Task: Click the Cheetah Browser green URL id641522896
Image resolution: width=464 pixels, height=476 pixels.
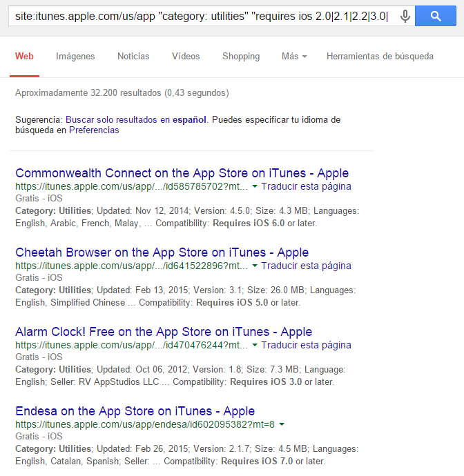Action: (x=131, y=266)
